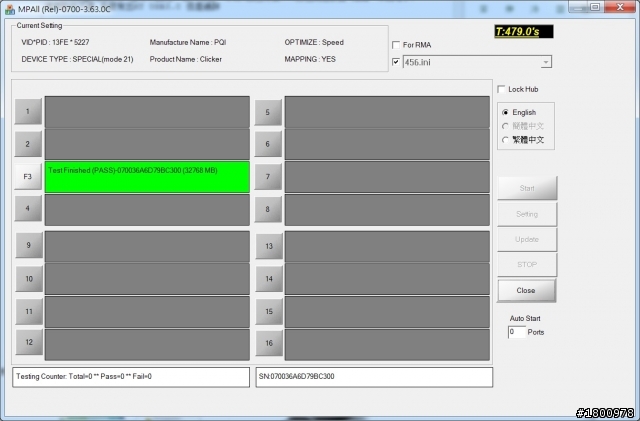The image size is (640, 421).
Task: Click the Start button
Action: point(527,188)
